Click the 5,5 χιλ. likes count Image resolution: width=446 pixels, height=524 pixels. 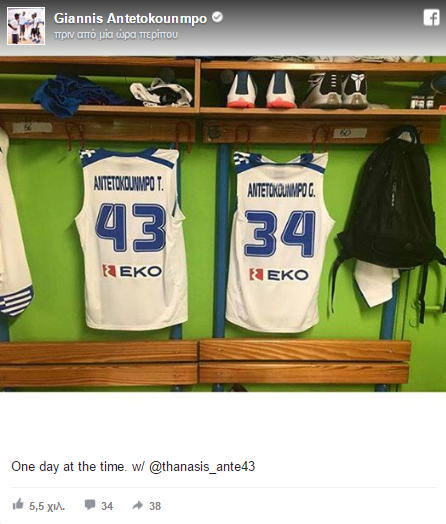(x=47, y=506)
